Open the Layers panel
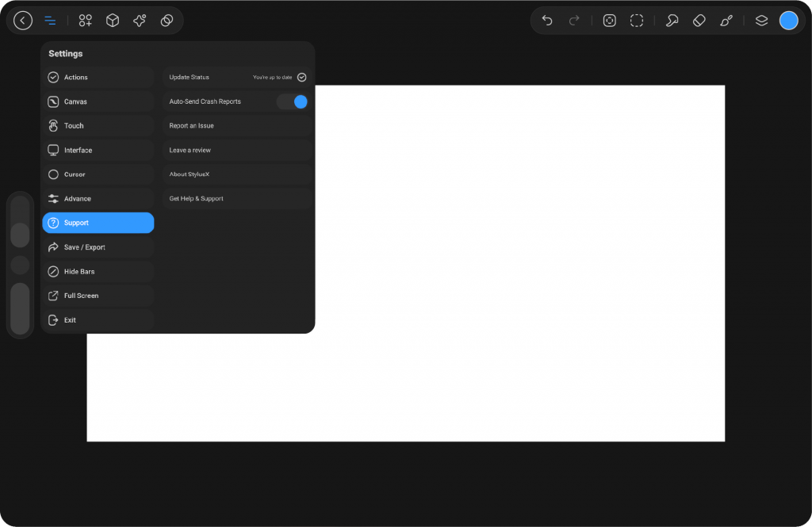This screenshot has width=812, height=527. 761,21
